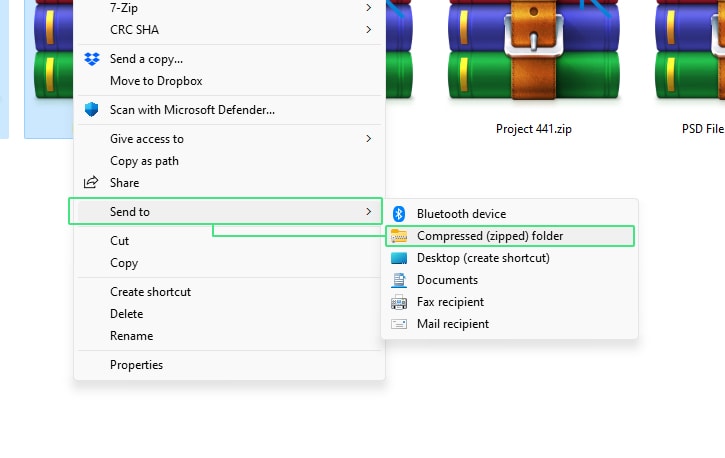The image size is (725, 458).
Task: Click the Fax recipient printer icon
Action: tap(399, 302)
